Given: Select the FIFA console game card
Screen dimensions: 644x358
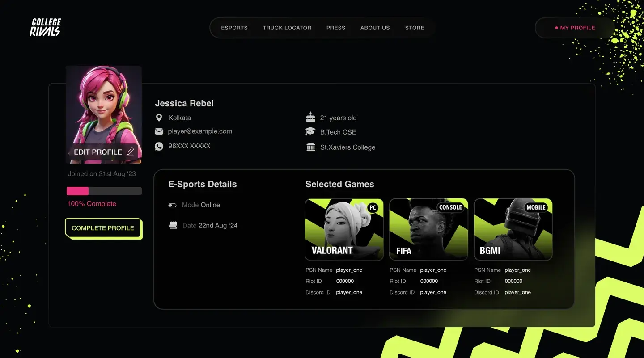Looking at the screenshot, I should tap(428, 230).
